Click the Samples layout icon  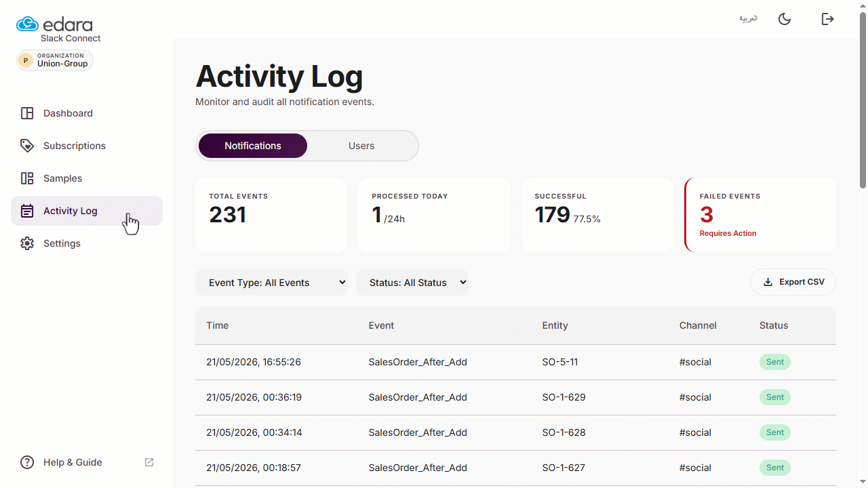(27, 178)
